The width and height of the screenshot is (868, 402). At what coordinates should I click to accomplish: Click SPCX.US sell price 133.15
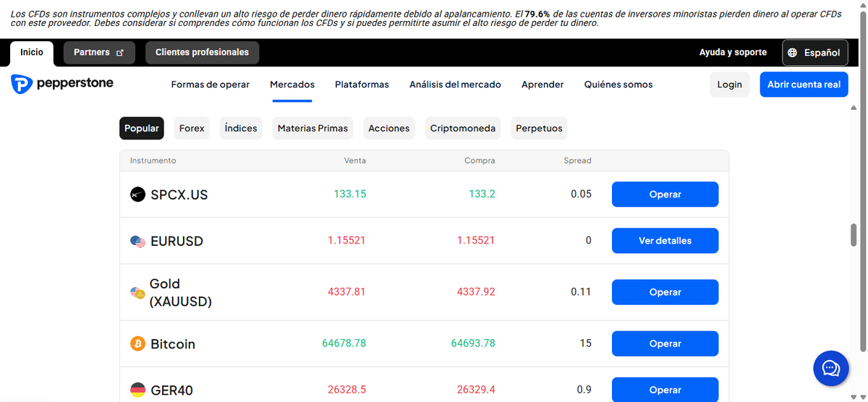coord(349,194)
